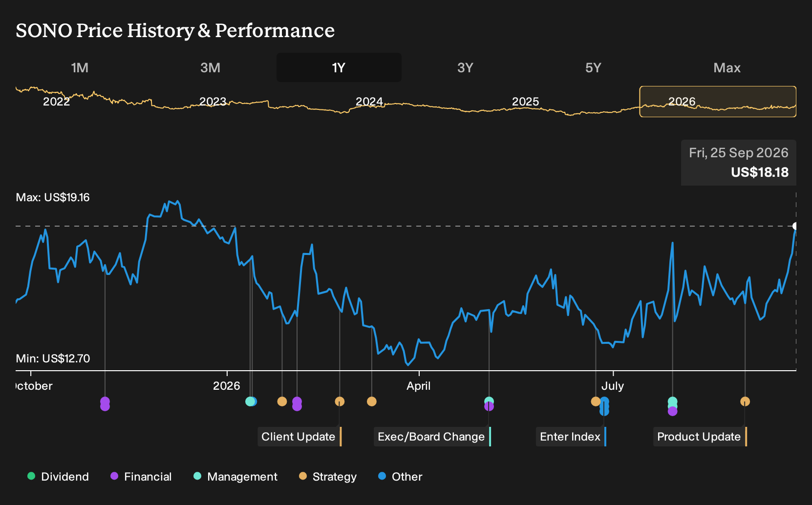Toggle the Management legend filter
Viewport: 812px width, 505px height.
235,477
